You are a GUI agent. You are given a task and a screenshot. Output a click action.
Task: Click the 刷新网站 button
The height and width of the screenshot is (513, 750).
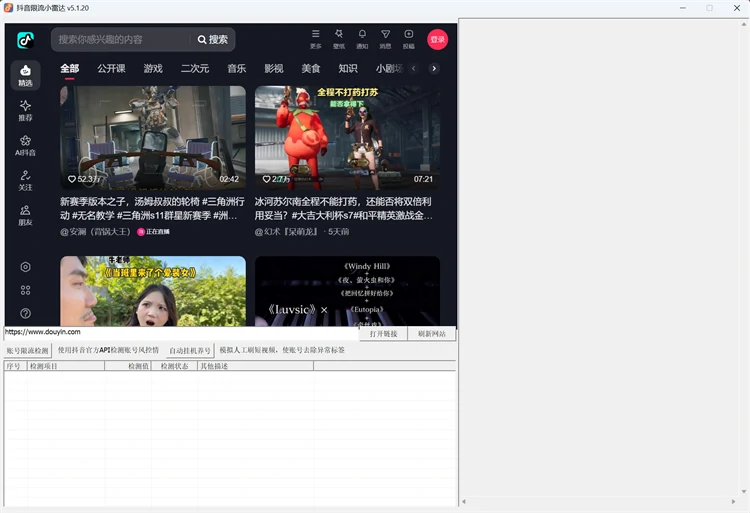(x=431, y=334)
